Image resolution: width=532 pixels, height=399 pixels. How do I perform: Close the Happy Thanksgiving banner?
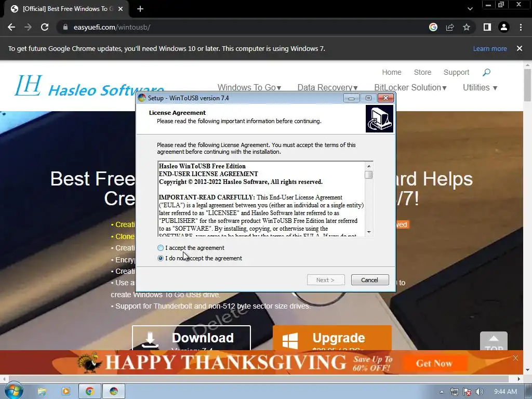tap(515, 358)
